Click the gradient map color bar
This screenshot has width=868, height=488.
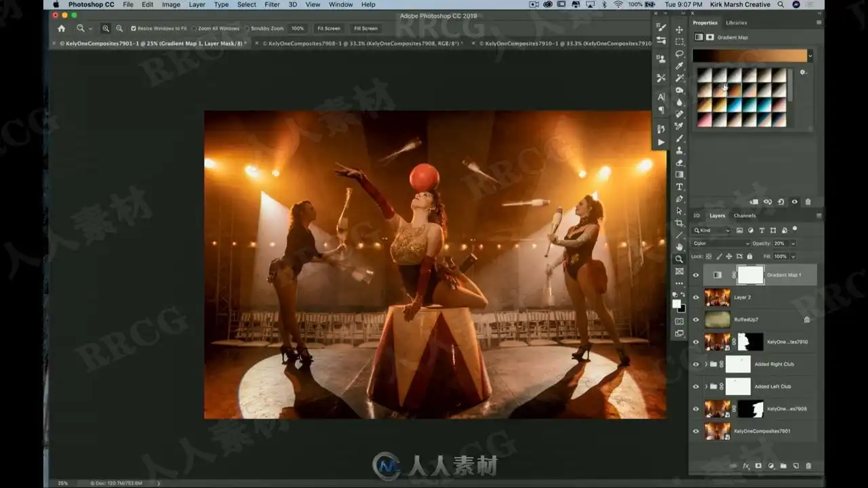pyautogui.click(x=749, y=56)
